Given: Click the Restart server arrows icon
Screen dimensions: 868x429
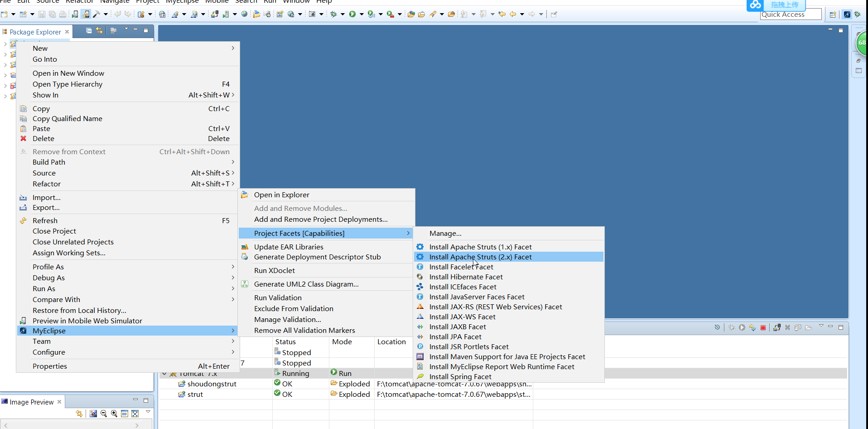Looking at the screenshot, I should 752,328.
